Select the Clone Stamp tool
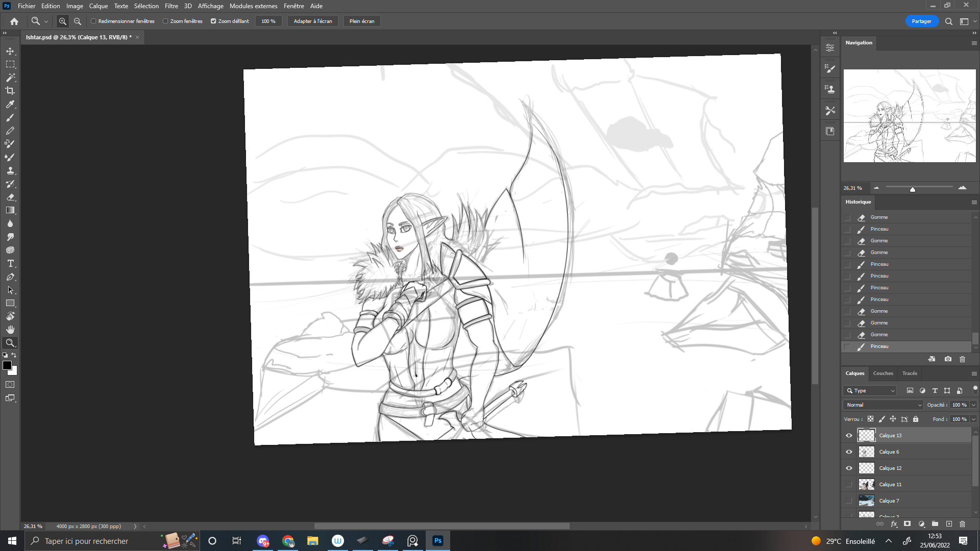Image resolution: width=980 pixels, height=551 pixels. 10,170
